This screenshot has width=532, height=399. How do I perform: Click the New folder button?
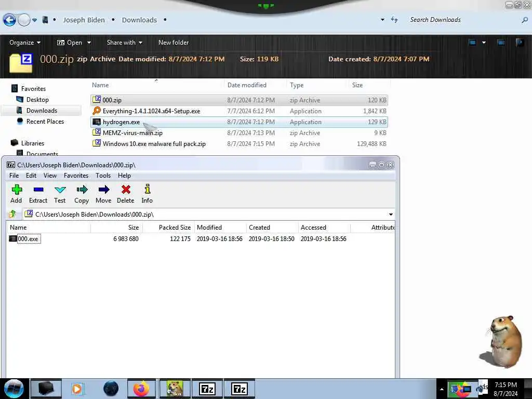pos(174,43)
